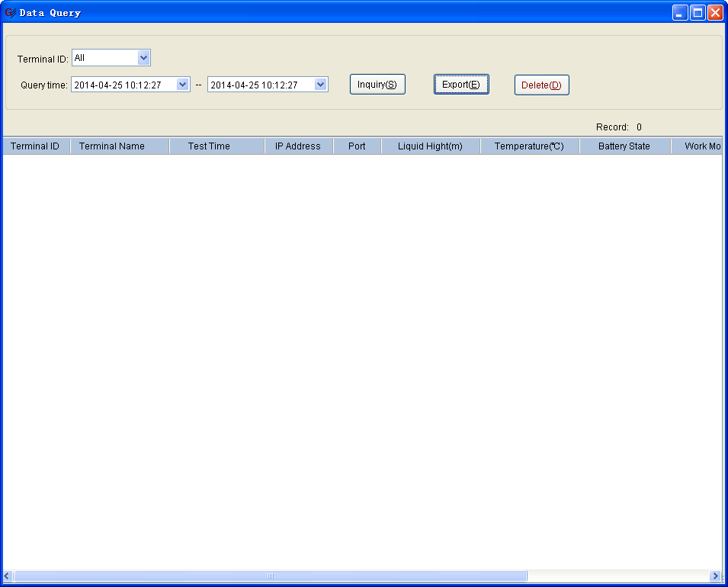
Task: Expand the end query time date picker
Action: pyautogui.click(x=320, y=85)
